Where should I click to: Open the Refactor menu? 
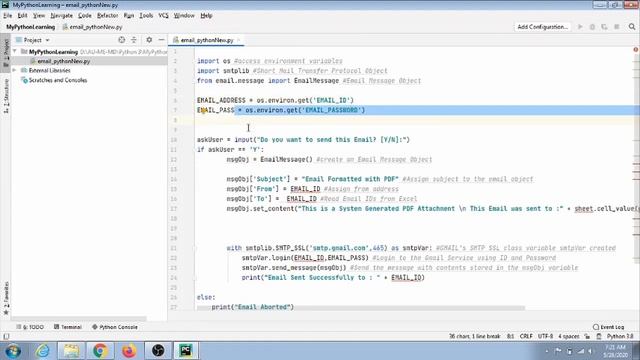click(x=107, y=16)
